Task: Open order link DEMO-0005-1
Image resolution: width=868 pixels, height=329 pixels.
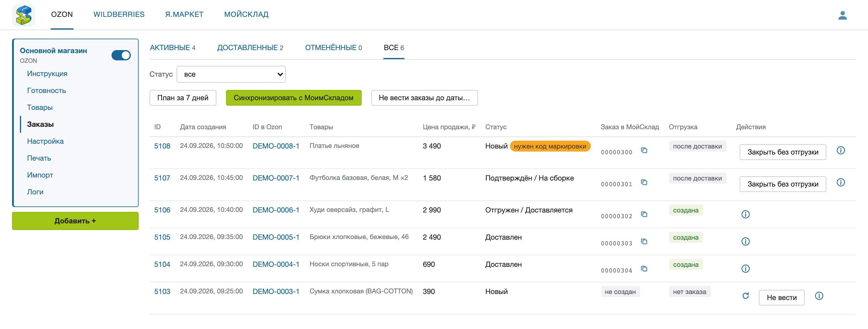Action: pos(276,237)
